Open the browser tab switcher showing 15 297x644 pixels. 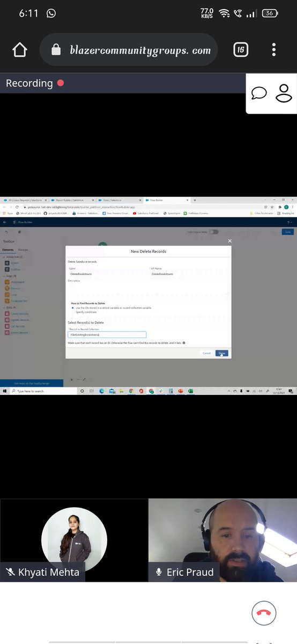(241, 50)
